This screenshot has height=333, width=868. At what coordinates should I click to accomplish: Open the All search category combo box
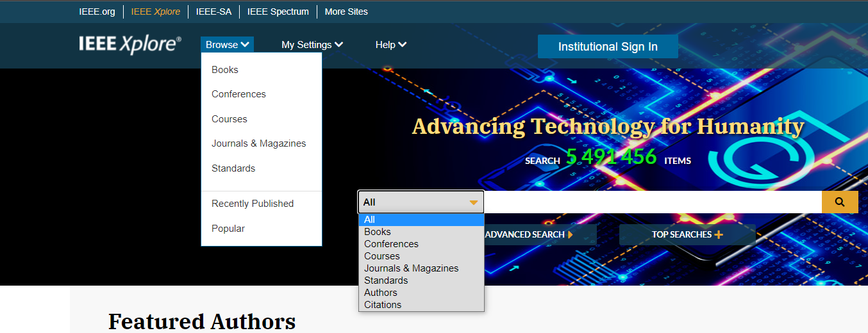(421, 202)
